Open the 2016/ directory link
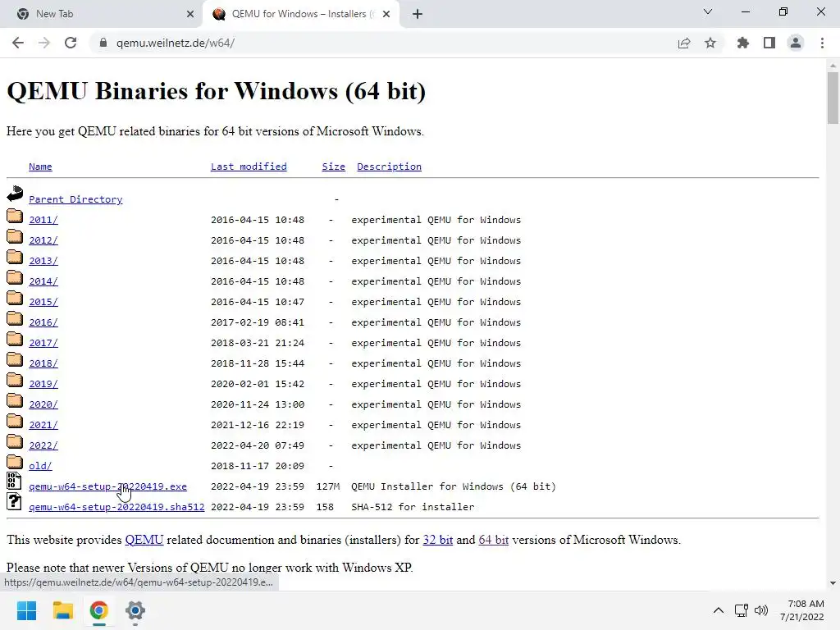This screenshot has width=840, height=630. (43, 322)
